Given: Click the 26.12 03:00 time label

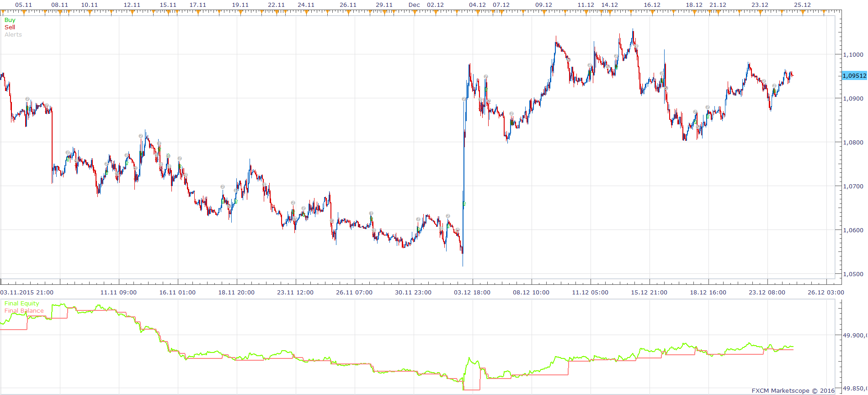Looking at the screenshot, I should (826, 293).
